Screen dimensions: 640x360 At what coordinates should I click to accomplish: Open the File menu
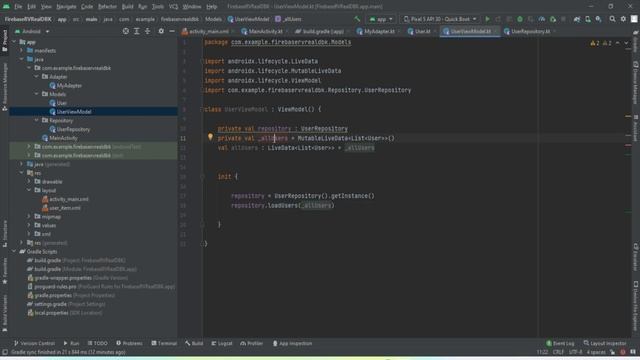point(18,7)
